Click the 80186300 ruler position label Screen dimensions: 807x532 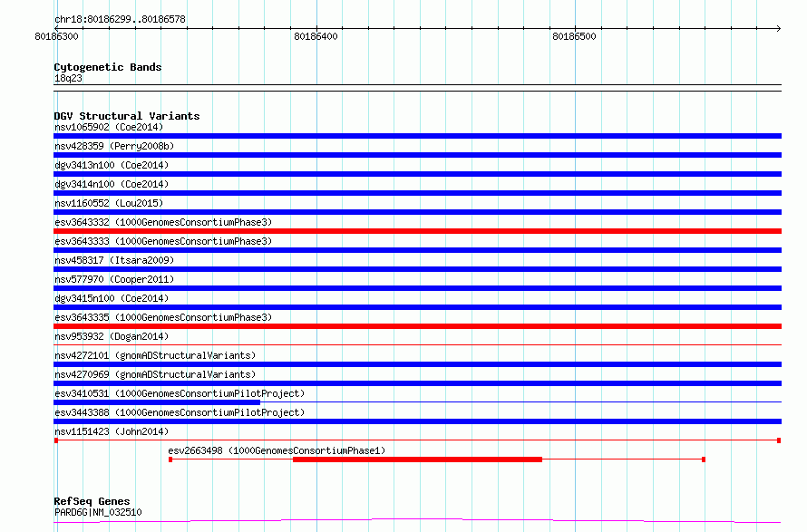pos(56,36)
